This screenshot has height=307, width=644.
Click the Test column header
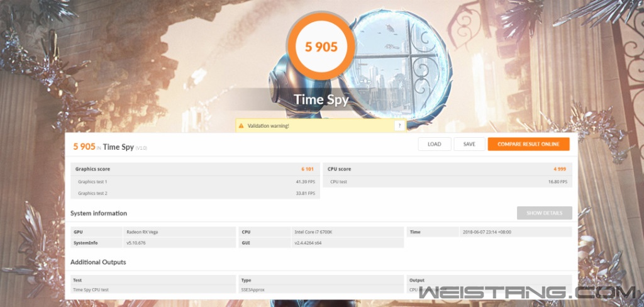[77, 281]
